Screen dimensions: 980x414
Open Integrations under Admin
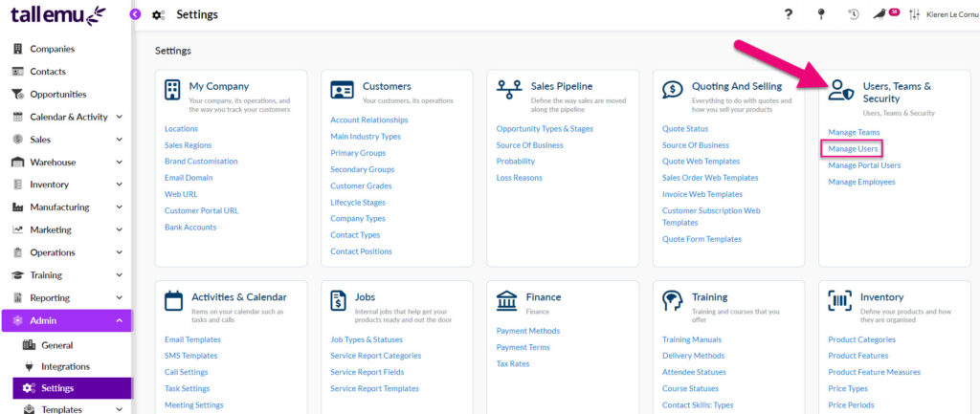point(66,366)
